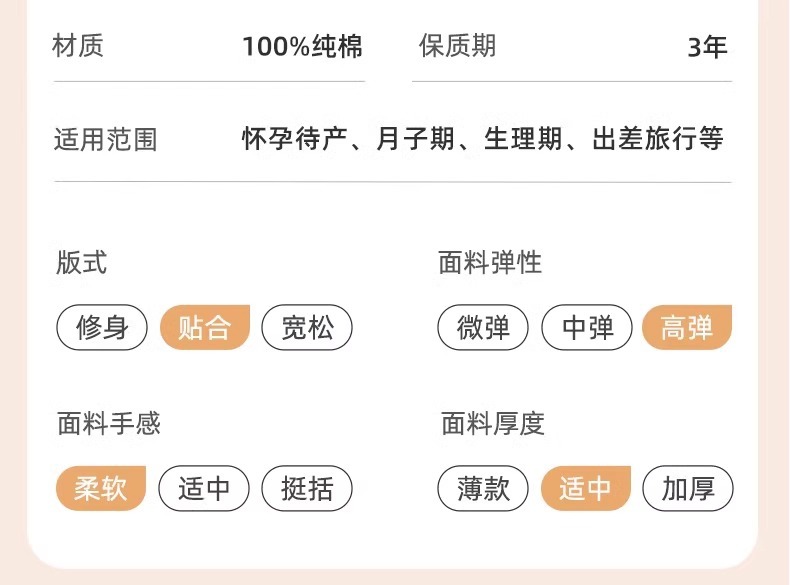Viewport: 790px width, 585px height.
Task: Click the 面料弹性 section heading
Action: (x=490, y=263)
